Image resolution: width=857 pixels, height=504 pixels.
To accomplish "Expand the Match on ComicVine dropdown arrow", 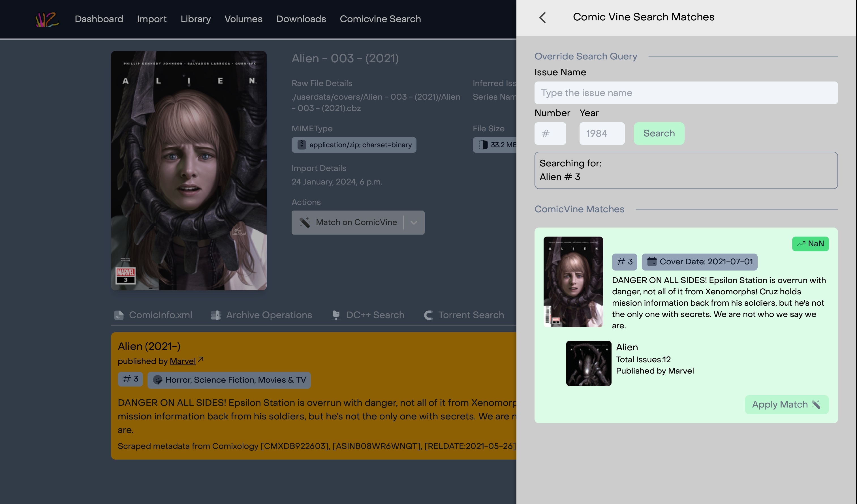I will [x=414, y=223].
